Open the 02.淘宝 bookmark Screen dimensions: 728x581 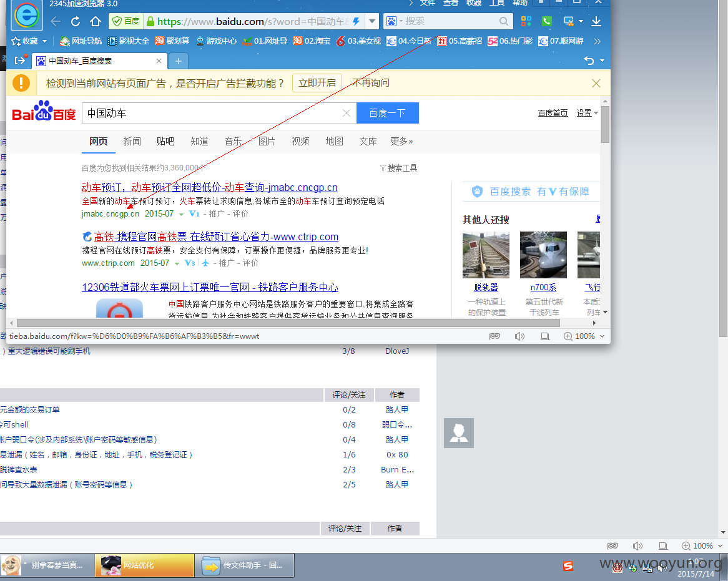point(312,41)
